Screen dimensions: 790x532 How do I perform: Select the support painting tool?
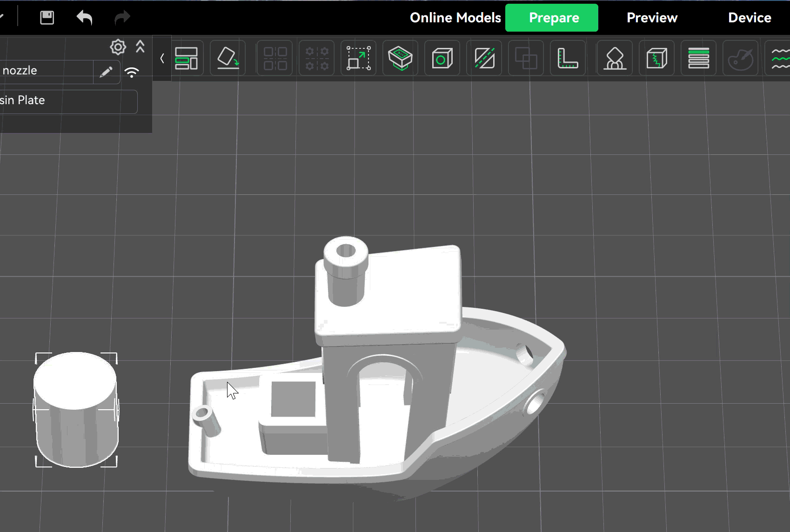(x=615, y=58)
